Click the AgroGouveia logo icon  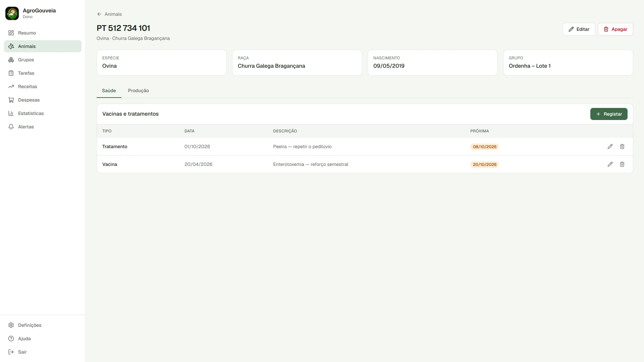coord(12,13)
